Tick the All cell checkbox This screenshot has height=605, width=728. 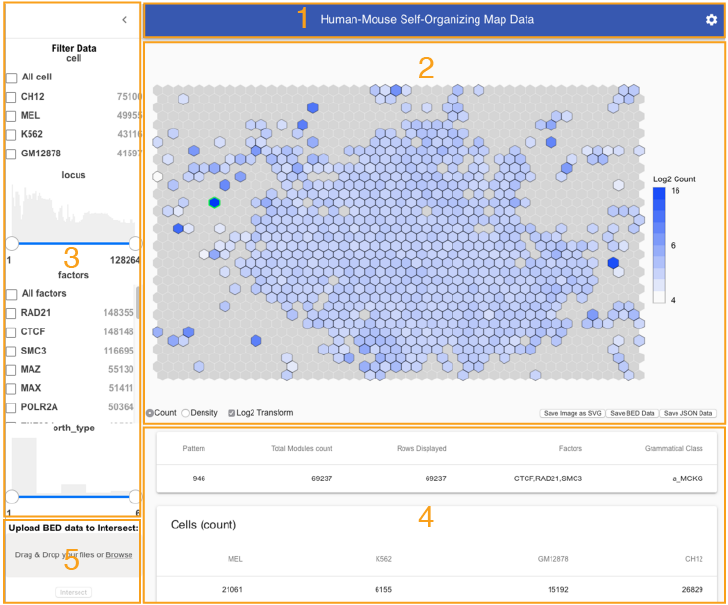12,78
